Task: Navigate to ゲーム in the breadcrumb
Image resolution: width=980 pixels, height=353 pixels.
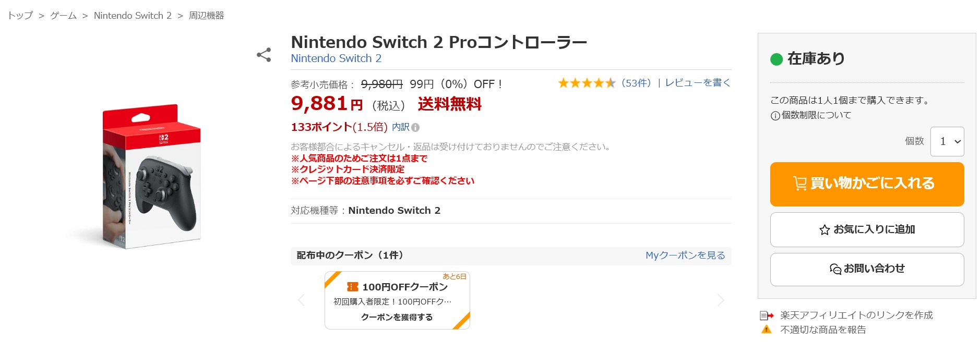Action: [x=63, y=16]
